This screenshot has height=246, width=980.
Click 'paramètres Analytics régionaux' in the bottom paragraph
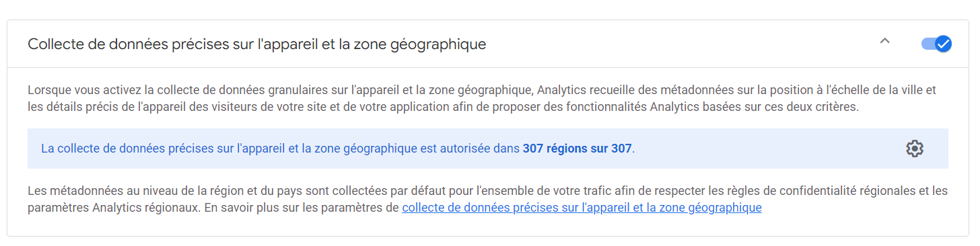[114, 208]
